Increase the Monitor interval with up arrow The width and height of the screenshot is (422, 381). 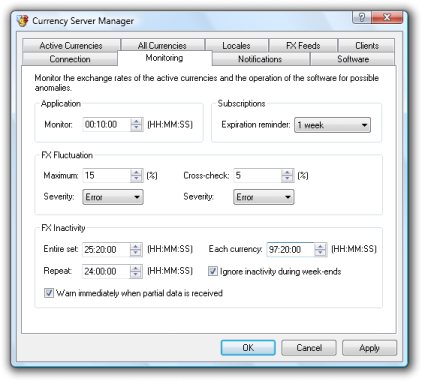(136, 122)
